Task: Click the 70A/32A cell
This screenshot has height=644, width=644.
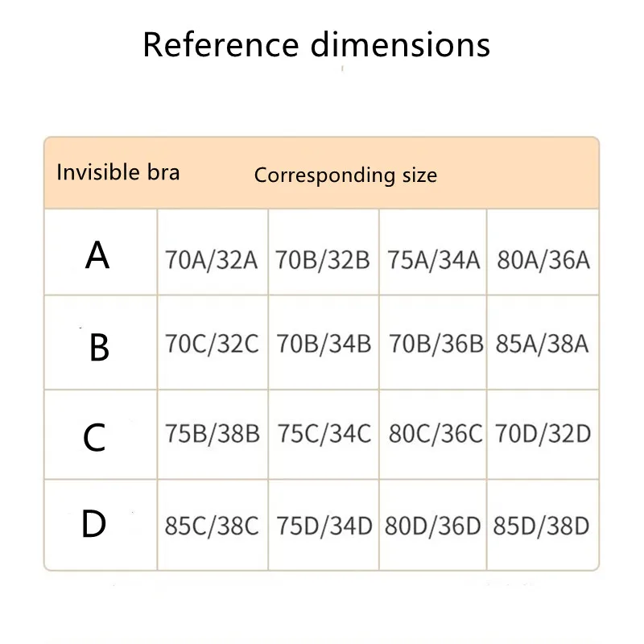Action: point(212,260)
